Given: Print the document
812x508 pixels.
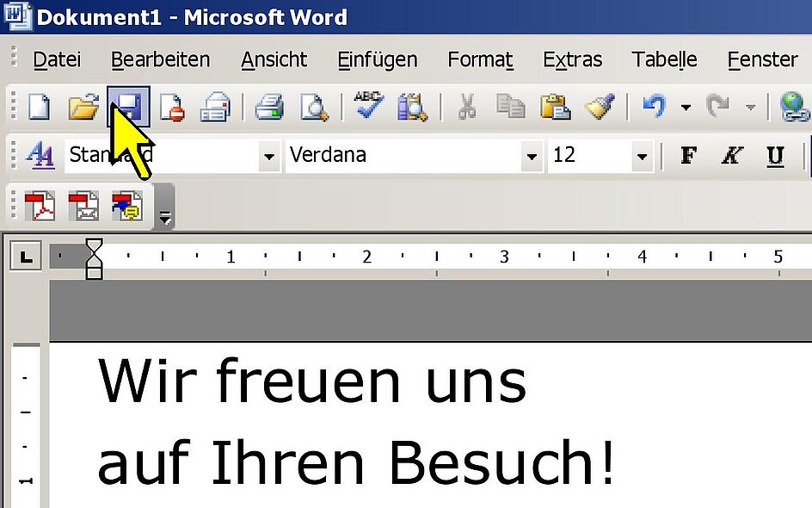Looking at the screenshot, I should pos(269,107).
